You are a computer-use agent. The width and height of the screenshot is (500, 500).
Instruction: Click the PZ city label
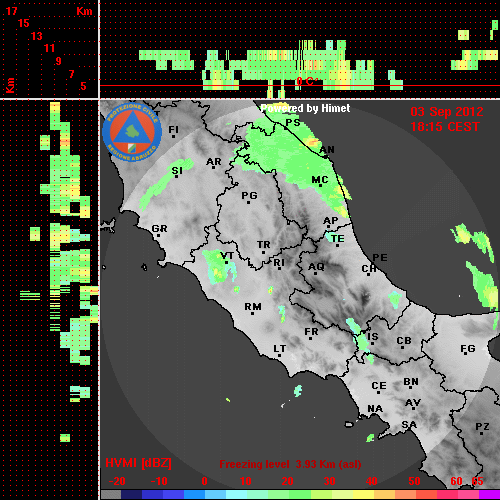(x=482, y=426)
